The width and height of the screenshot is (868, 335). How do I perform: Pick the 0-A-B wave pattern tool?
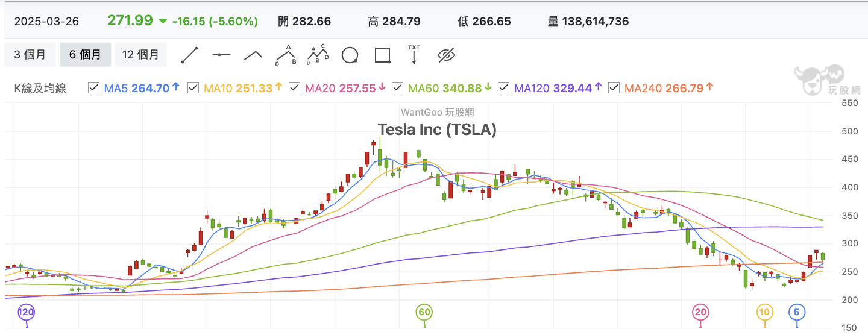click(285, 55)
